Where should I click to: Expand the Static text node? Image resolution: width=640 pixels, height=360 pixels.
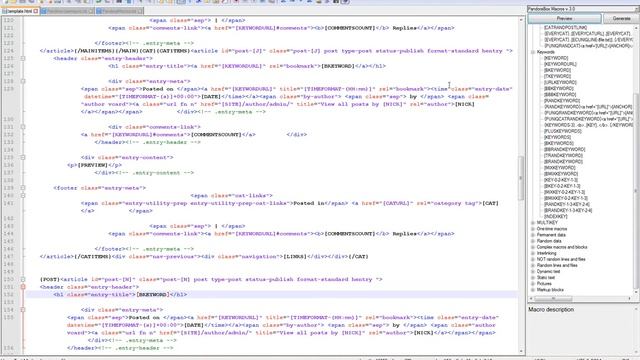point(533,278)
